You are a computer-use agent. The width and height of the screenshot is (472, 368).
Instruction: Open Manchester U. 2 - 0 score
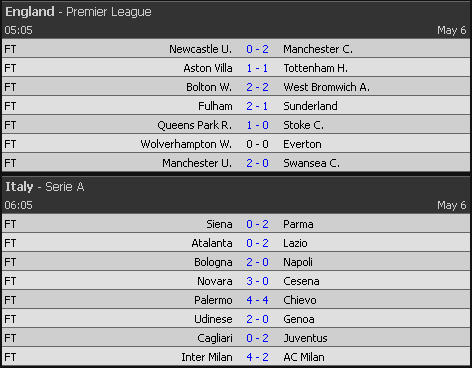(x=257, y=163)
